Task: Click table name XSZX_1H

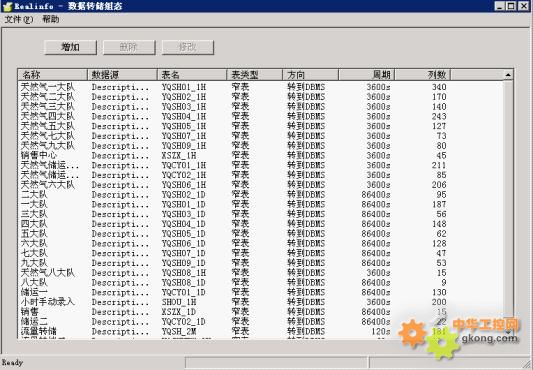Action: click(179, 156)
